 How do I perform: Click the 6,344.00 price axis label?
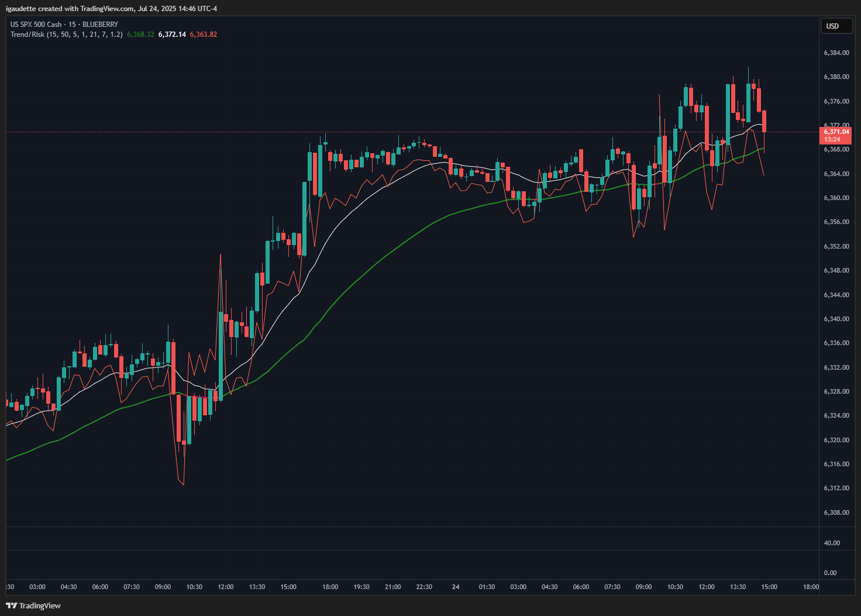tap(836, 295)
